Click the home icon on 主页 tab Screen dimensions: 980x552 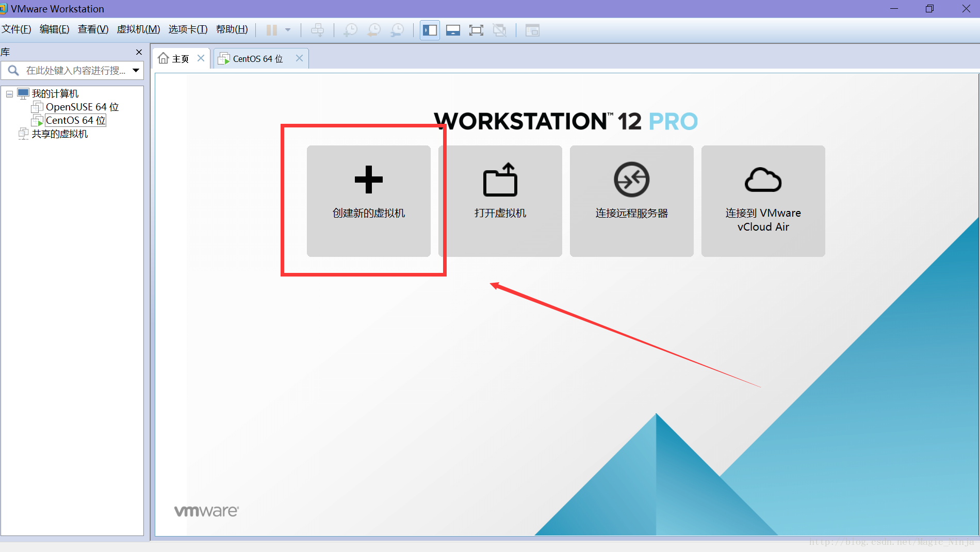coord(164,58)
